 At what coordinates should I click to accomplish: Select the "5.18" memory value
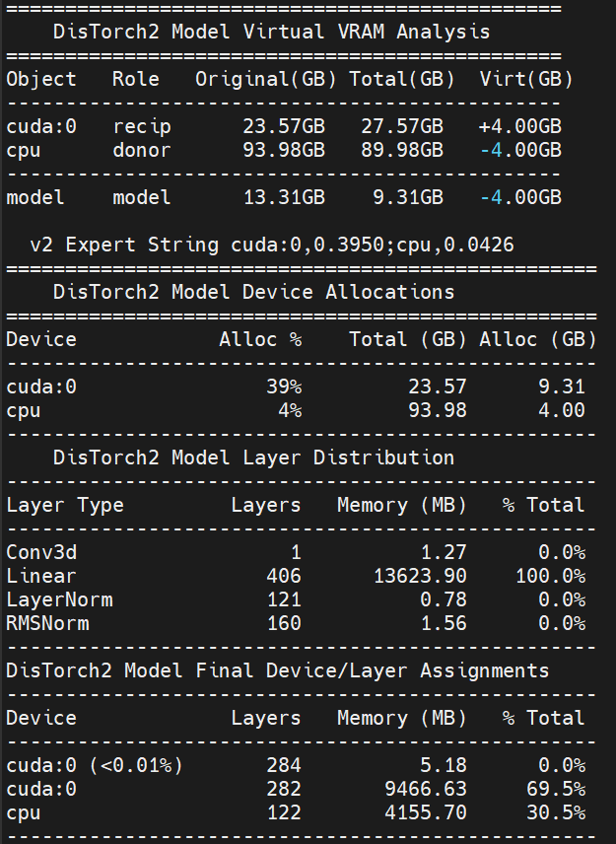coord(444,765)
